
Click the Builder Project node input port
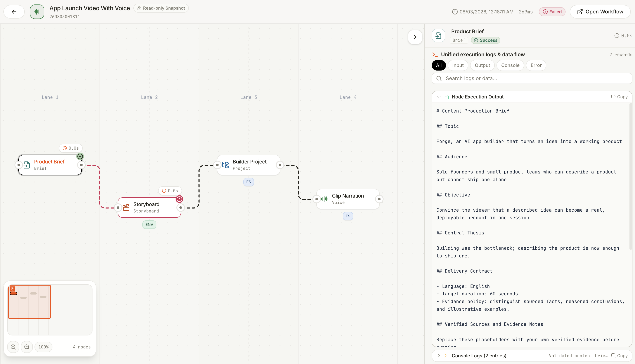click(x=217, y=165)
